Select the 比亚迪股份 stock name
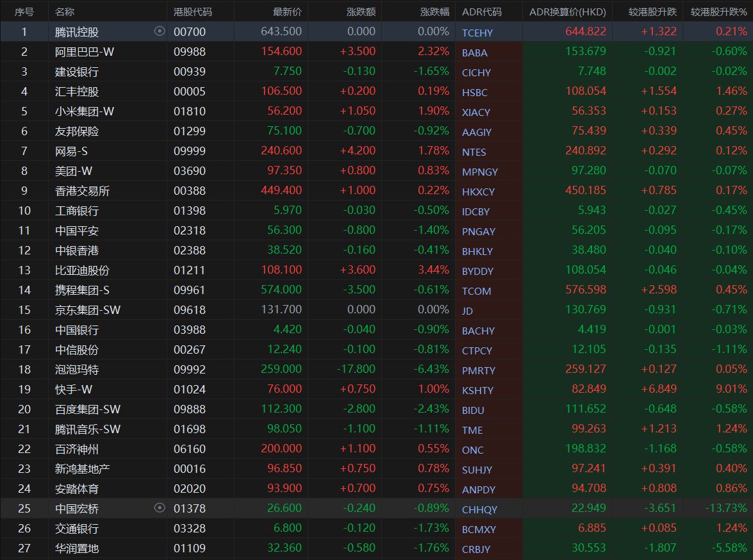The width and height of the screenshot is (753, 560). pos(82,270)
